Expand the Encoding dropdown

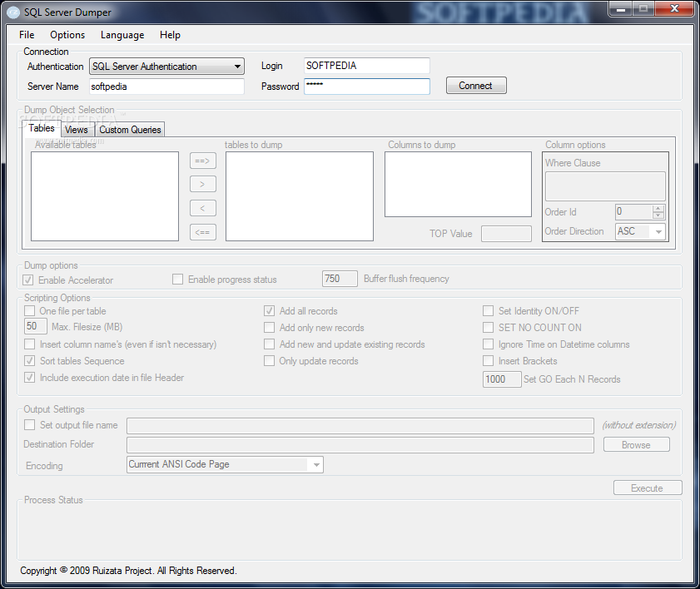pos(225,464)
